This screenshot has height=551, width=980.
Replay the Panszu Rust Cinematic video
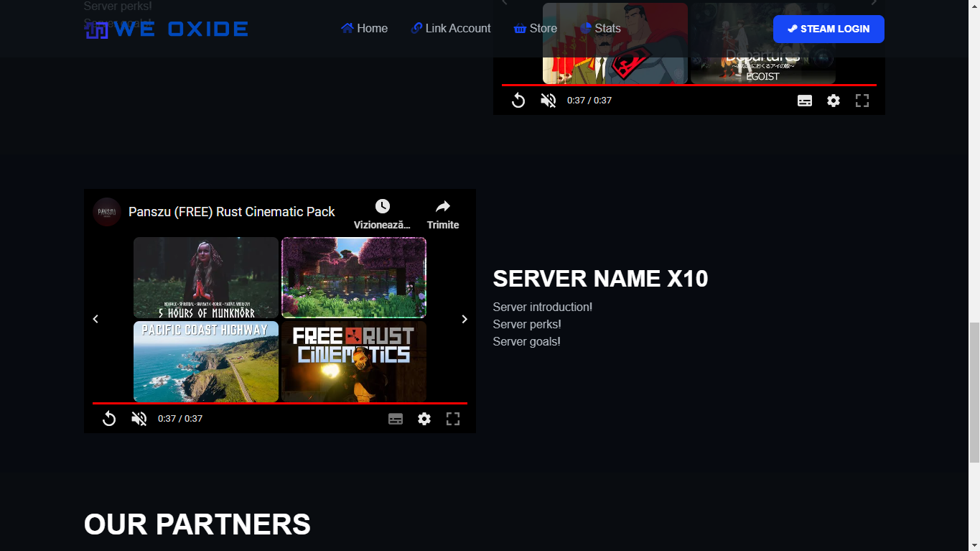tap(109, 419)
